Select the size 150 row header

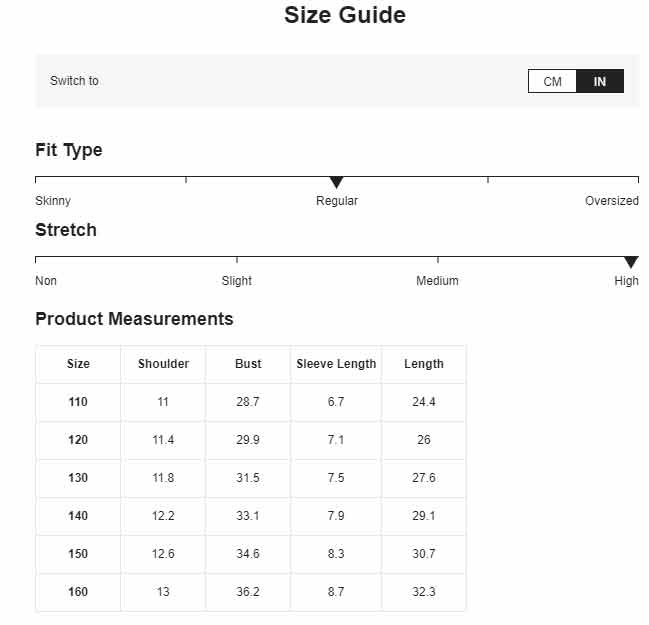click(x=78, y=554)
